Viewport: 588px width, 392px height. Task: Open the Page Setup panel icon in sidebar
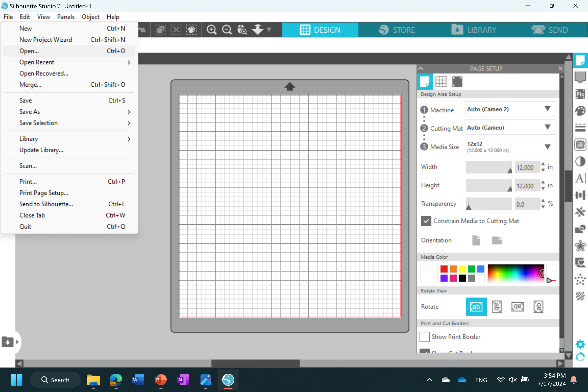[x=580, y=60]
